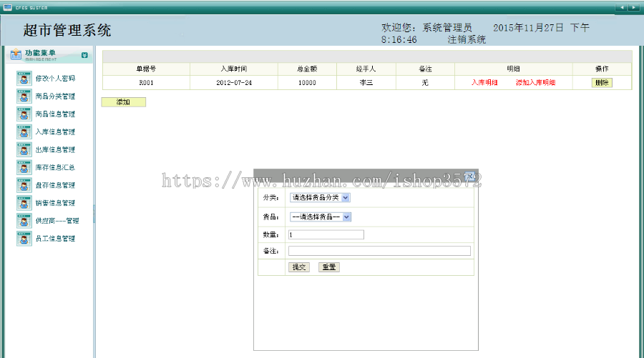Click the 入库时间 column header

234,69
